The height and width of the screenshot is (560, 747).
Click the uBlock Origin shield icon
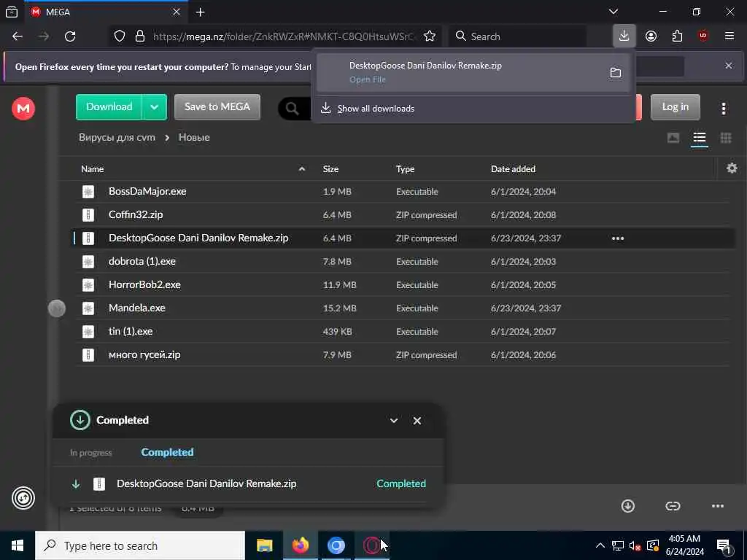703,36
